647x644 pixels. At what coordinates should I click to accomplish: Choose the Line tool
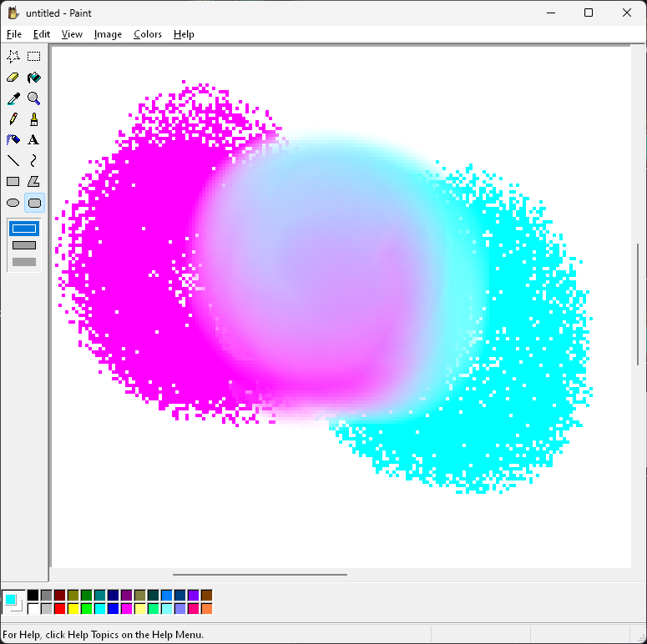point(13,160)
